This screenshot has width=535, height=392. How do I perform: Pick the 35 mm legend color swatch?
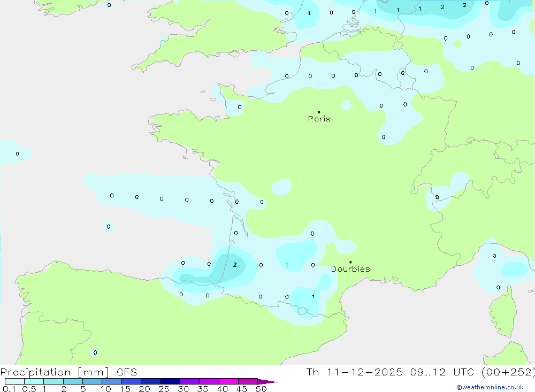(209, 381)
